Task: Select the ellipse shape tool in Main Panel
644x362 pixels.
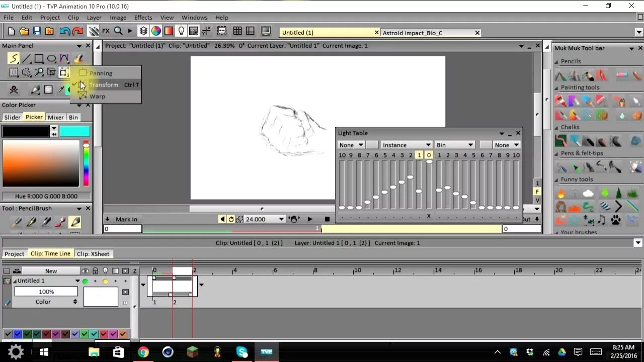Action: [51, 59]
